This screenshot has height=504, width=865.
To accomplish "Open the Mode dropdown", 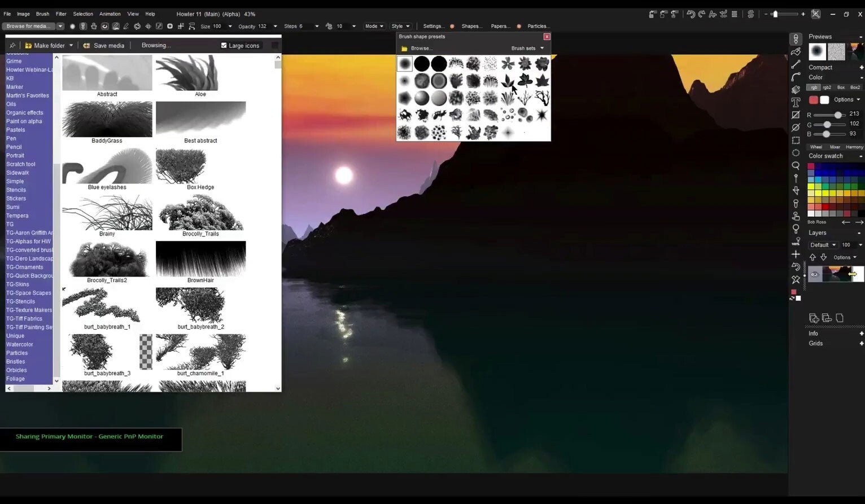I will [x=374, y=26].
